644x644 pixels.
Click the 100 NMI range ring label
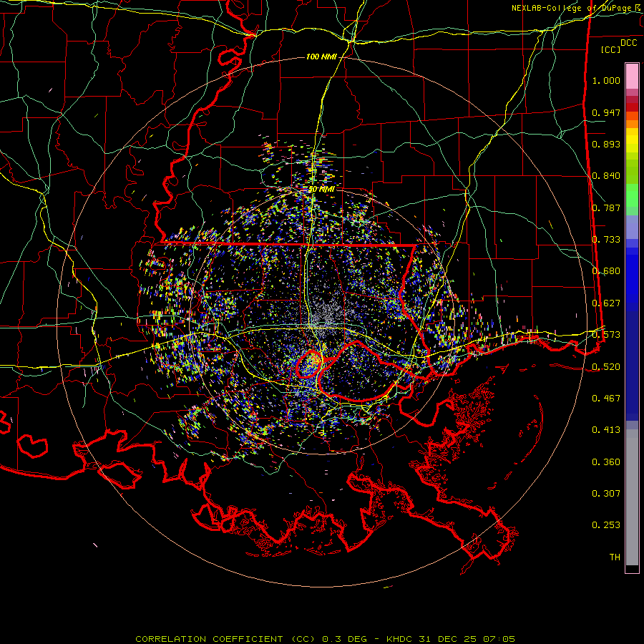321,57
